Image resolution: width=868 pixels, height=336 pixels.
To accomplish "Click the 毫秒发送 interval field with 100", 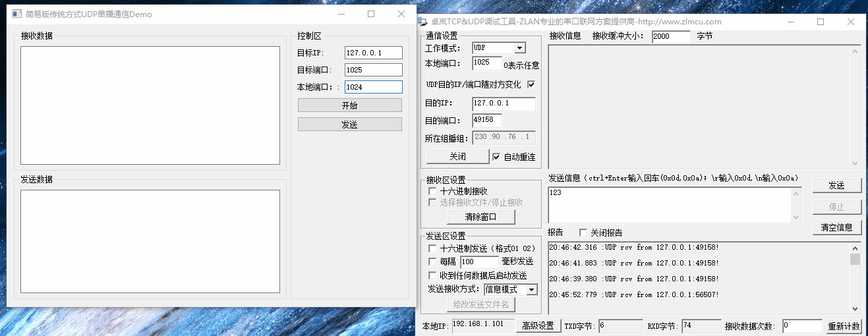I will pos(479,262).
